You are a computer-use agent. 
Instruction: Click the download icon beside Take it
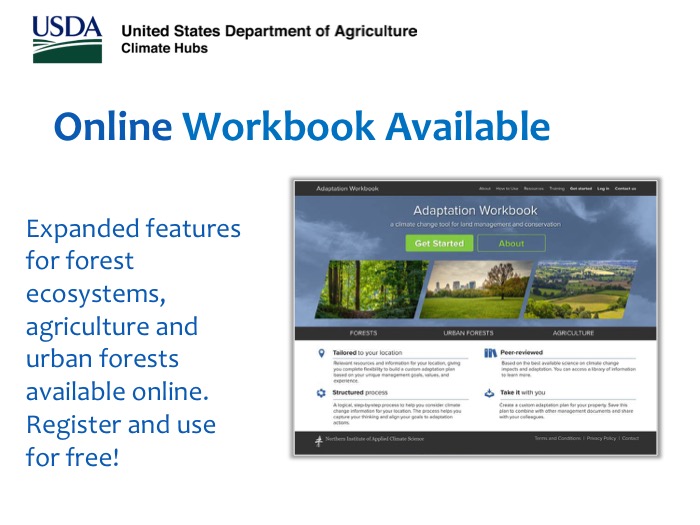[x=490, y=394]
